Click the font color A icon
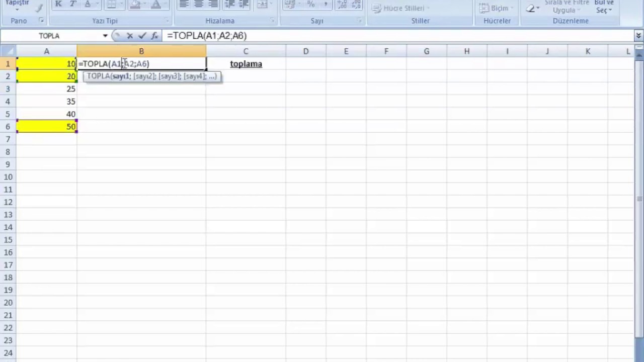The height and width of the screenshot is (362, 644). [156, 5]
